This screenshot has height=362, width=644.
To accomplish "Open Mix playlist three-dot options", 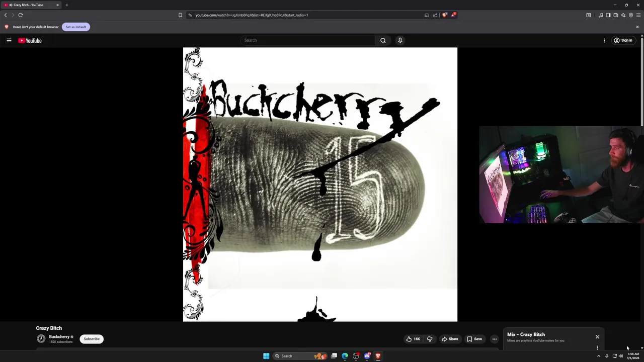I will tap(597, 347).
